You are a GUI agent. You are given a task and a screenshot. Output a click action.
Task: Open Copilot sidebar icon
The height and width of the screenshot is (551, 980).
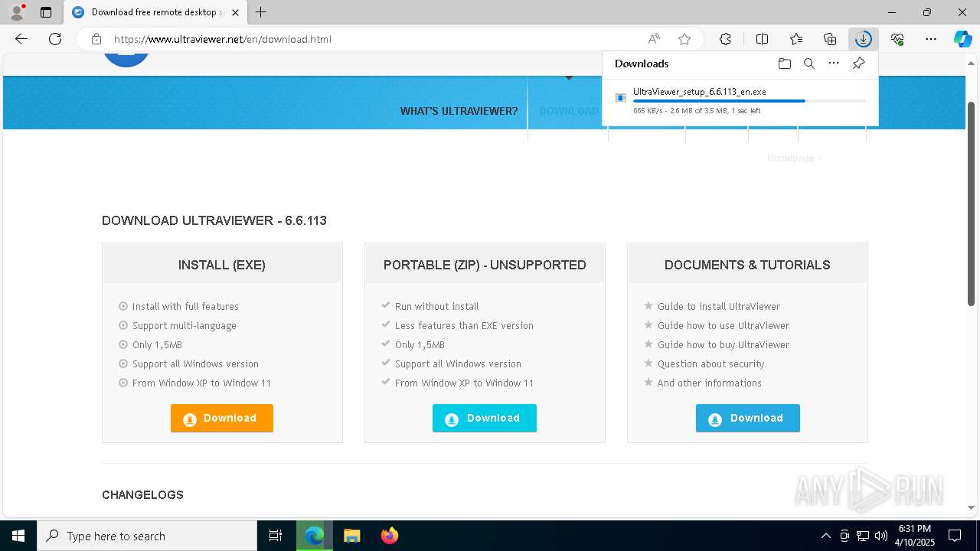pos(962,39)
